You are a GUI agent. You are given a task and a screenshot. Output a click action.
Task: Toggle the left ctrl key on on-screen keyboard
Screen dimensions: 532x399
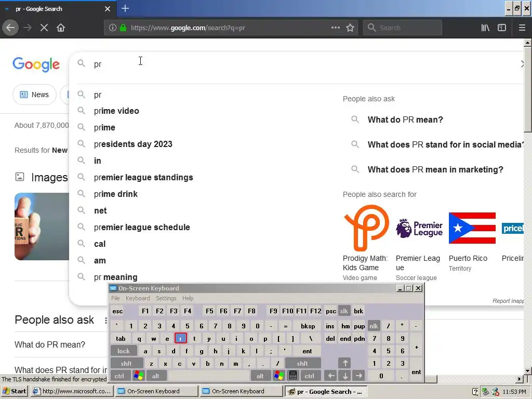(x=119, y=376)
